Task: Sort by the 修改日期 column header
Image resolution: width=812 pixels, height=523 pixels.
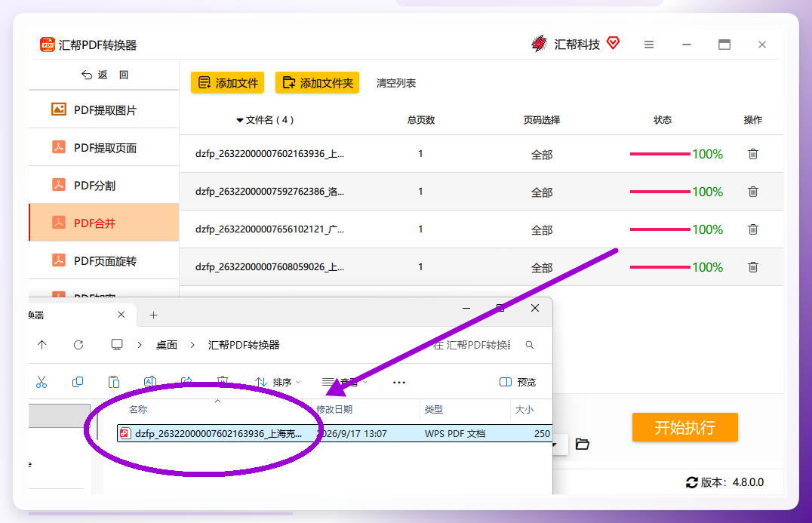Action: [x=334, y=409]
